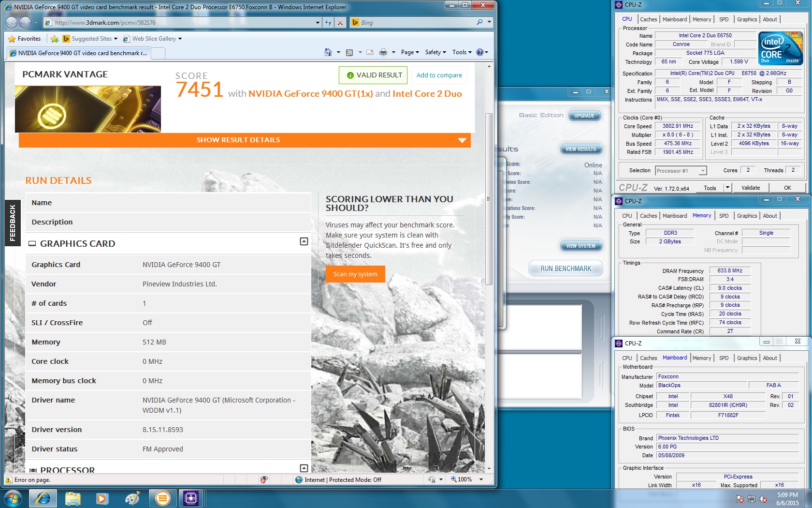The image size is (812, 508).
Task: Select About tab in middle CPU-Z window
Action: coord(770,216)
